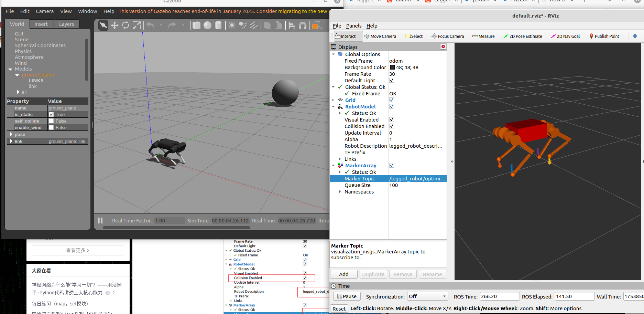The image size is (644, 314).
Task: Click the Gazebo paste icon
Action: (279, 25)
